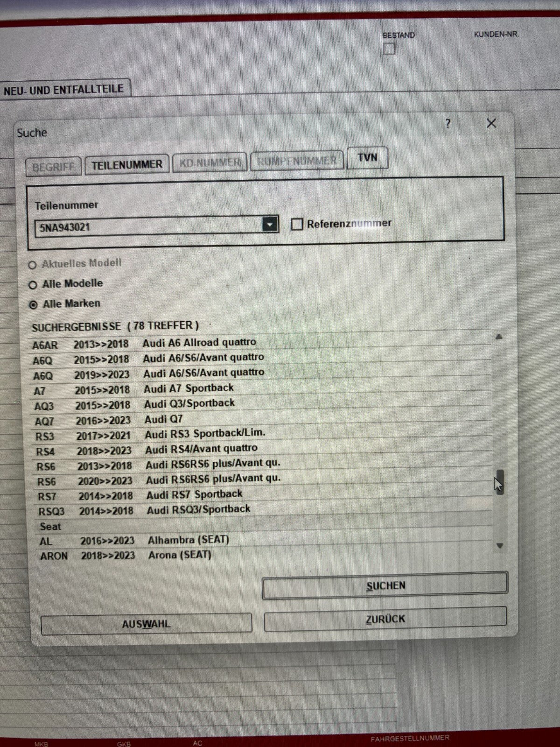The image size is (560, 747).
Task: Switch to the KD-NUMMER tab
Action: pos(210,162)
